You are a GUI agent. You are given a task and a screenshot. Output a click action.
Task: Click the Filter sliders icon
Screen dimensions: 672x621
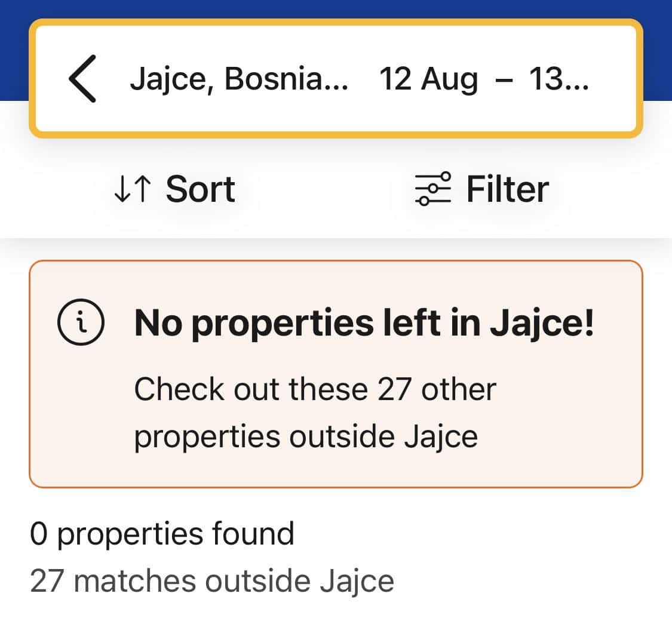(x=433, y=190)
